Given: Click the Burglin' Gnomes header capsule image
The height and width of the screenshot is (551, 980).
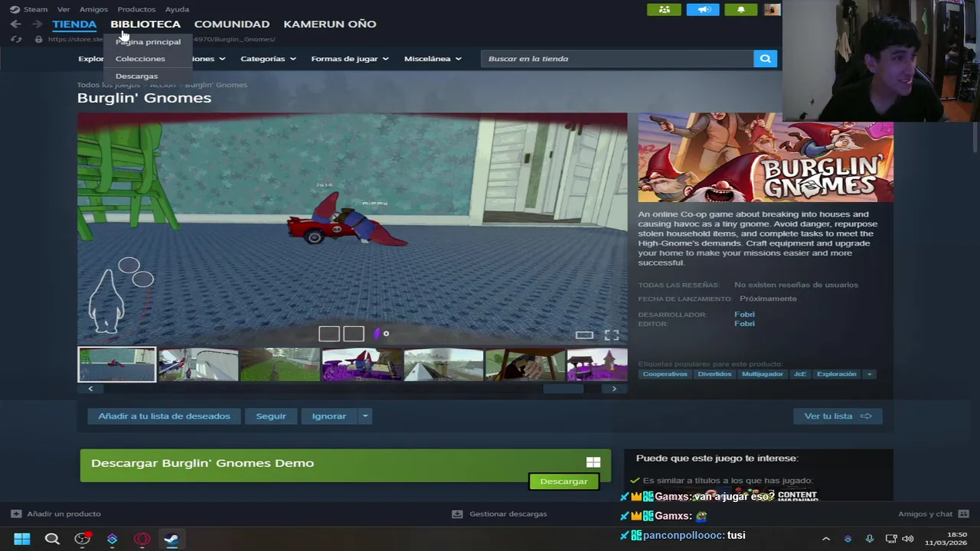Looking at the screenshot, I should tap(766, 158).
